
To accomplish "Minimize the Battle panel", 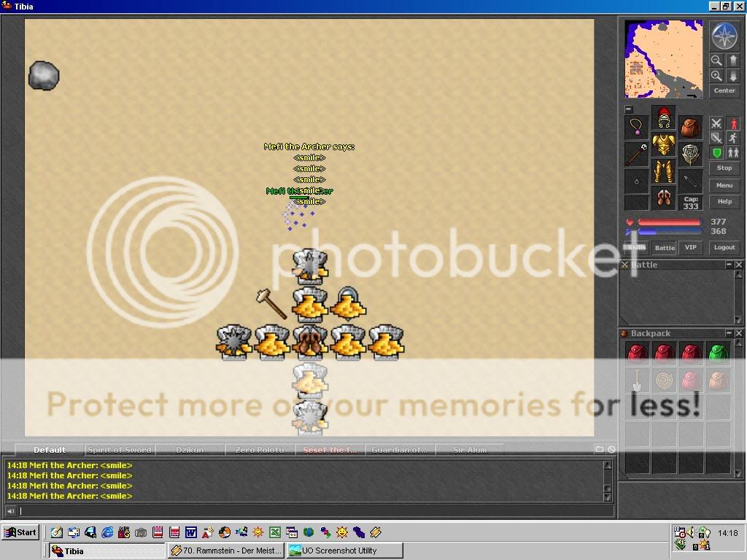I will (x=729, y=264).
